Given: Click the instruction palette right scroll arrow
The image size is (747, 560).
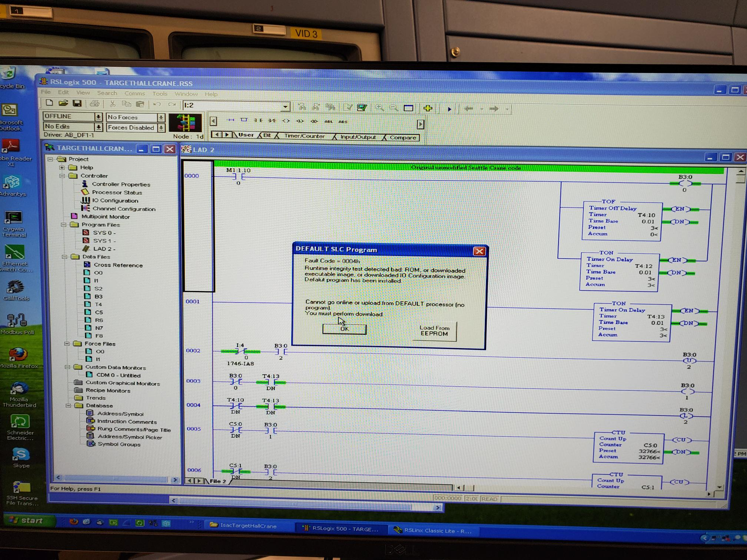Looking at the screenshot, I should tap(420, 124).
